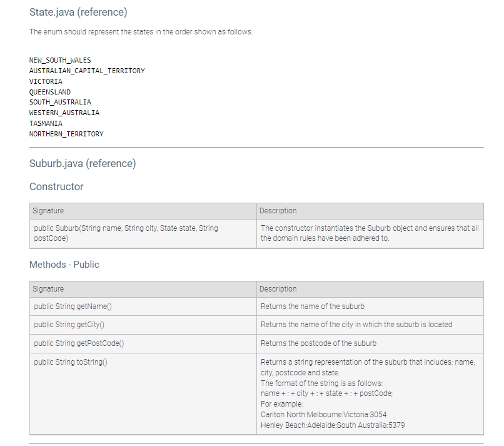Screen dimensions: 504x446
Task: Click the constructor description cell text
Action: click(370, 233)
